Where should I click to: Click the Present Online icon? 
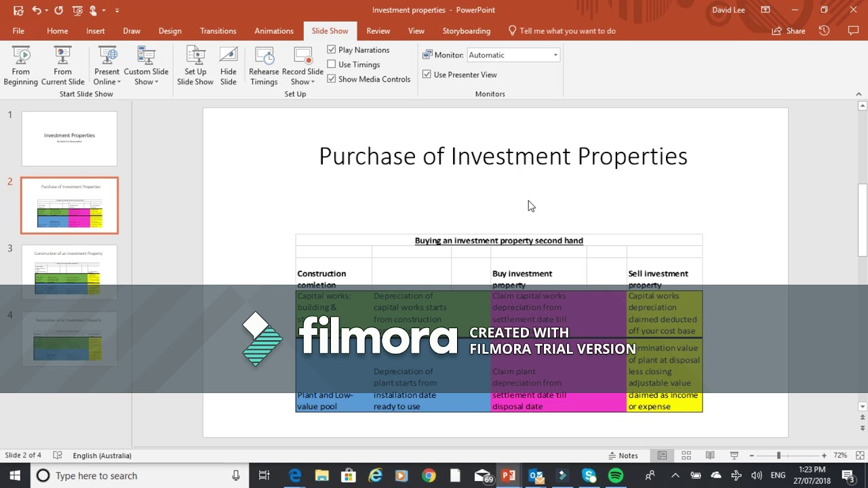point(107,56)
